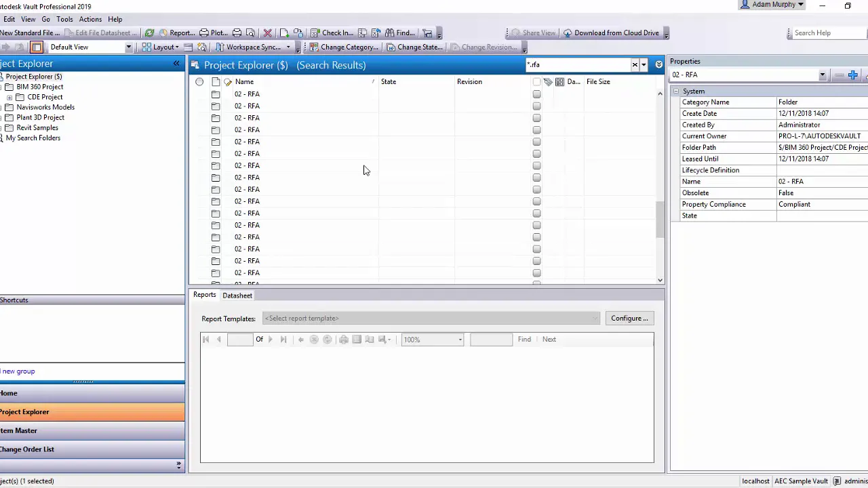
Task: Open the Help menu
Action: tap(115, 19)
